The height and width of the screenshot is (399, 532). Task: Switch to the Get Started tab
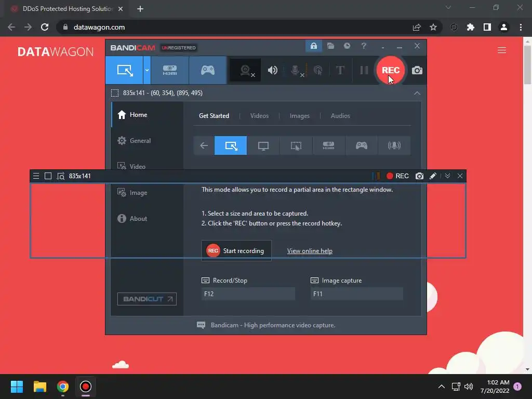coord(214,116)
